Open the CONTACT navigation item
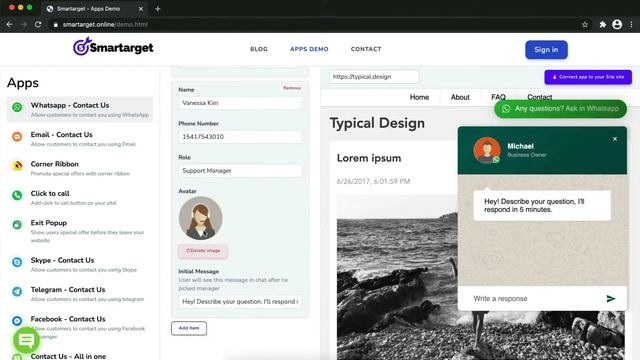Screen dimensions: 640x360 pyautogui.click(x=366, y=49)
